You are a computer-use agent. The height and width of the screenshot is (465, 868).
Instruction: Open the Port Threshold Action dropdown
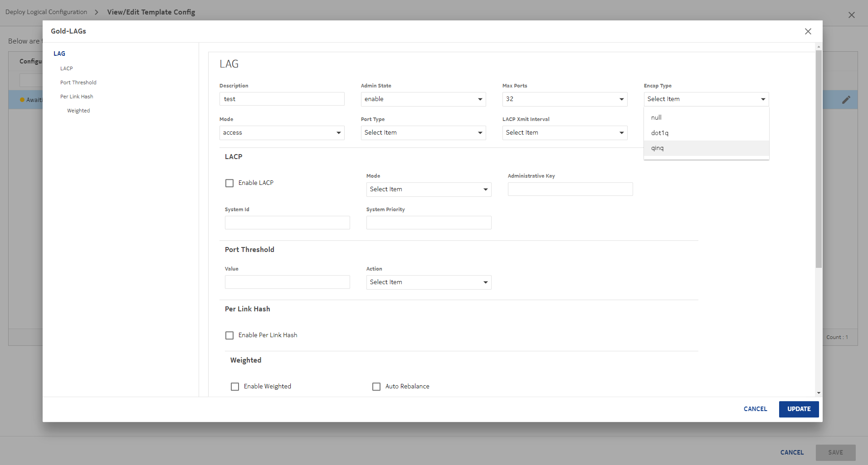429,282
